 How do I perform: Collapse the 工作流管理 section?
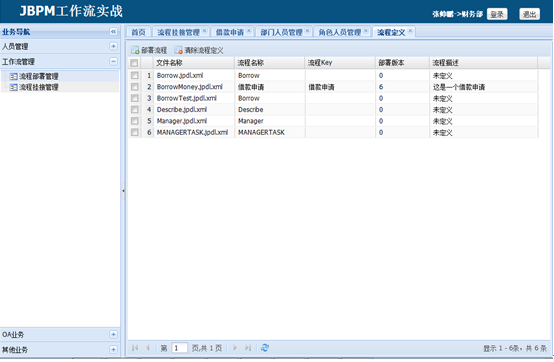tap(113, 61)
